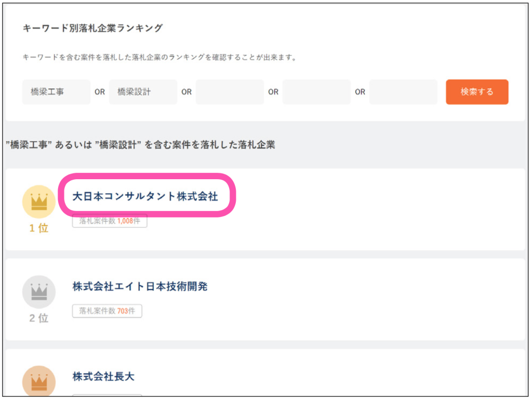Click the 落札案件数 703件 badge
The height and width of the screenshot is (401, 532).
107,311
